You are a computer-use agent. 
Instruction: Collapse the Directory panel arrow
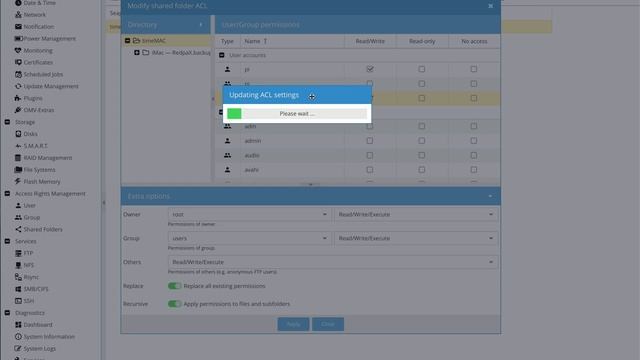click(x=201, y=24)
